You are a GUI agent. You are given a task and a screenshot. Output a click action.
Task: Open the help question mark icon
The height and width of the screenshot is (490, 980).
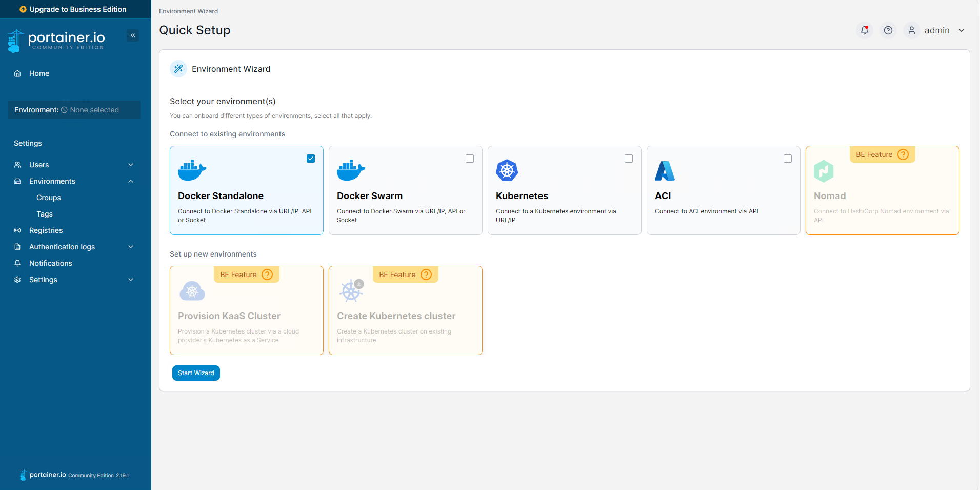(x=888, y=30)
